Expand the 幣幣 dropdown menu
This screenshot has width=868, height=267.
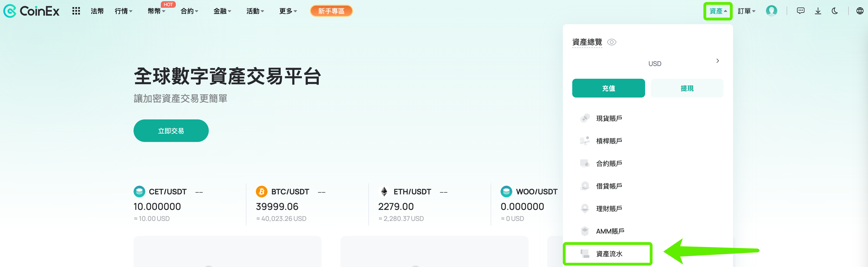pos(157,11)
